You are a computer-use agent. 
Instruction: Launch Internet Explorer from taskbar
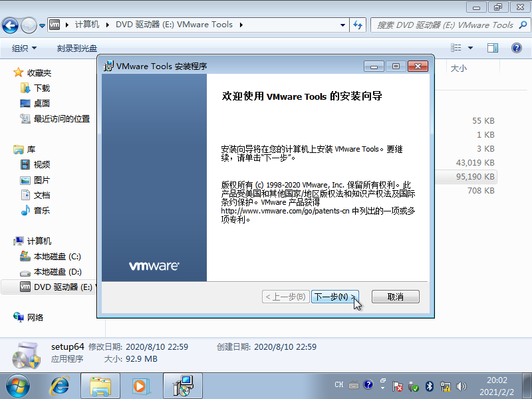click(x=60, y=386)
